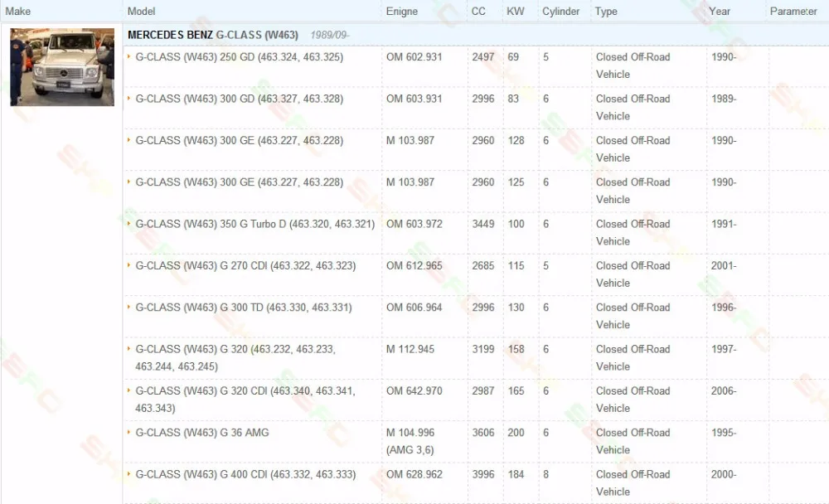829x504 pixels.
Task: Select the KW value 158
Action: [516, 349]
